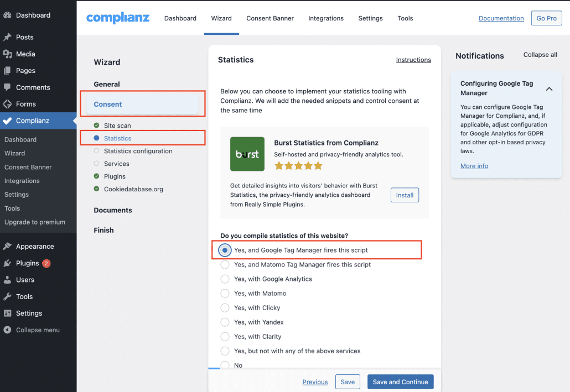Expand the General wizard section
The image size is (570, 392).
pos(107,84)
